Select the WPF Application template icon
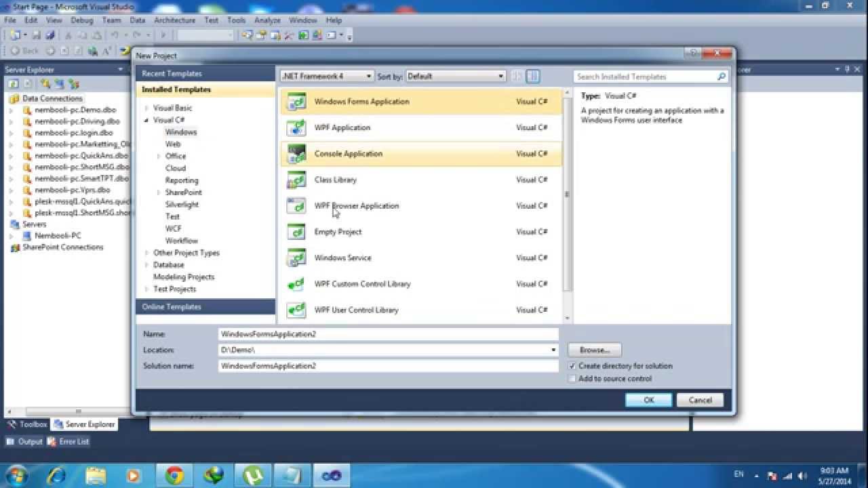Viewport: 868px width, 488px height. click(x=296, y=127)
